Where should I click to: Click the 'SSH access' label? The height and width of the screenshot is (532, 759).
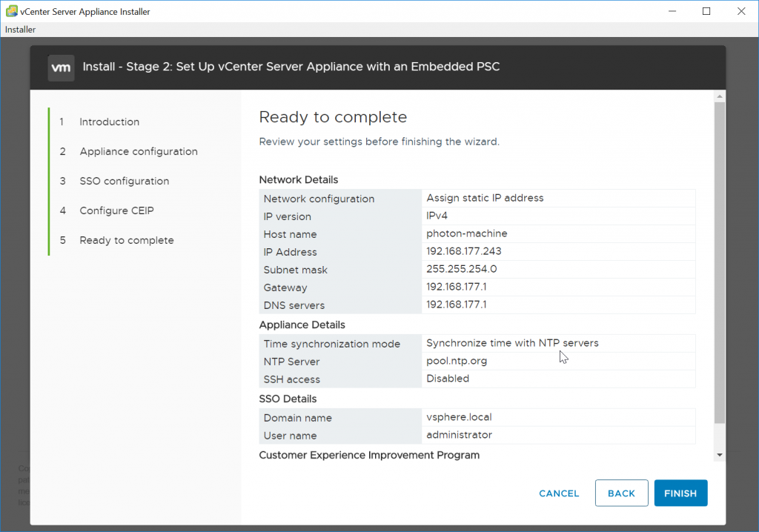point(291,379)
